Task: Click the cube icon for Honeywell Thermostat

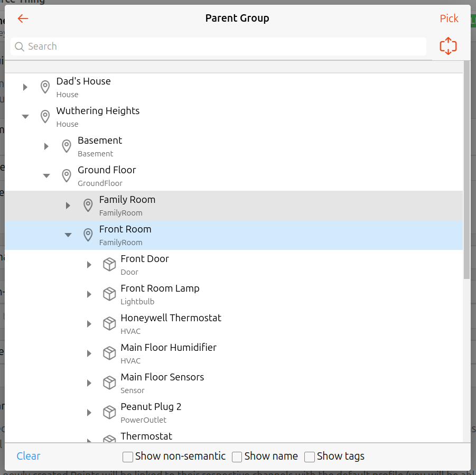Action: [x=109, y=323]
